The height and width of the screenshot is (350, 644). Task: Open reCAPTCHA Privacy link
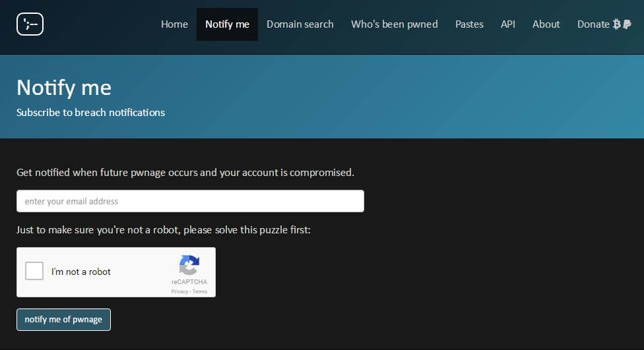[179, 292]
